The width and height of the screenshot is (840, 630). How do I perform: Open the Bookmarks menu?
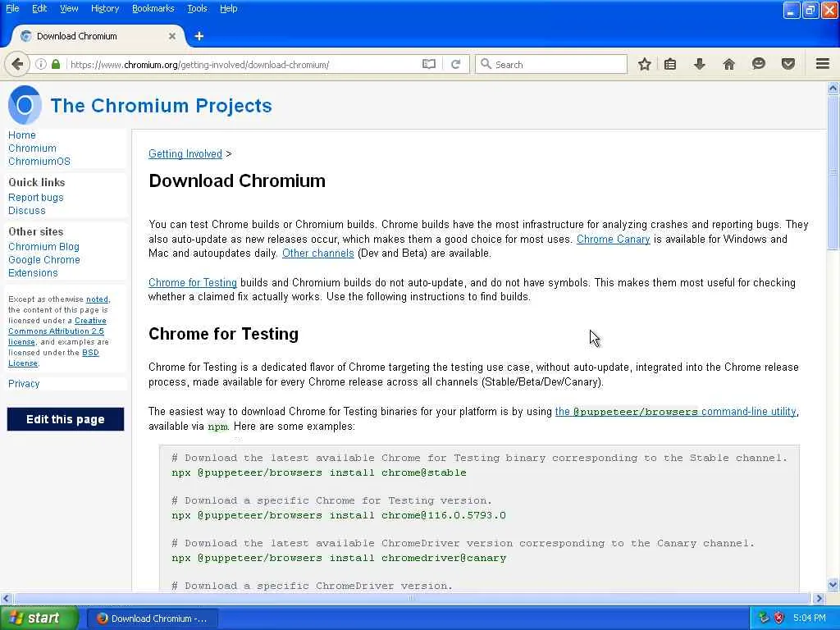pos(153,8)
